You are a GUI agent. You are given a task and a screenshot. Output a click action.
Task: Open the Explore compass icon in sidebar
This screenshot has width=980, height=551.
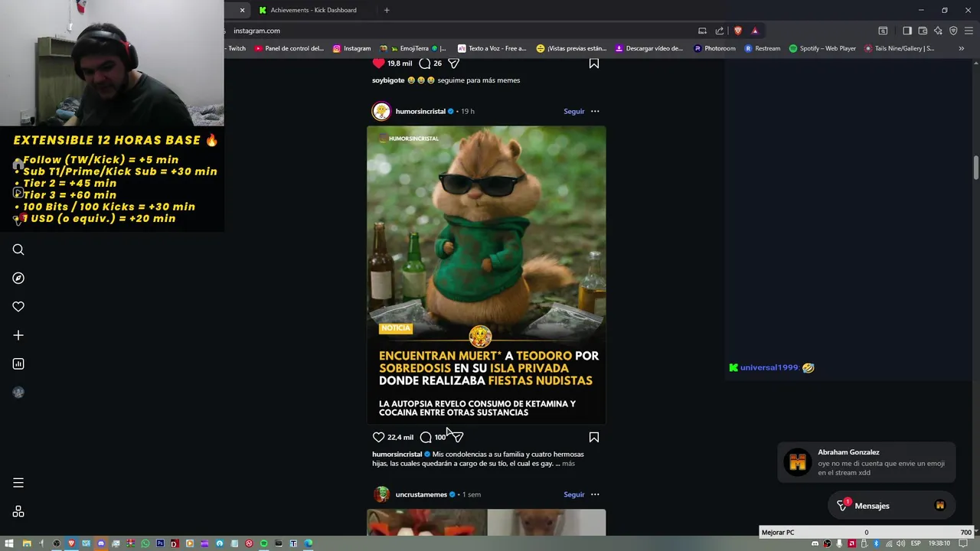18,278
